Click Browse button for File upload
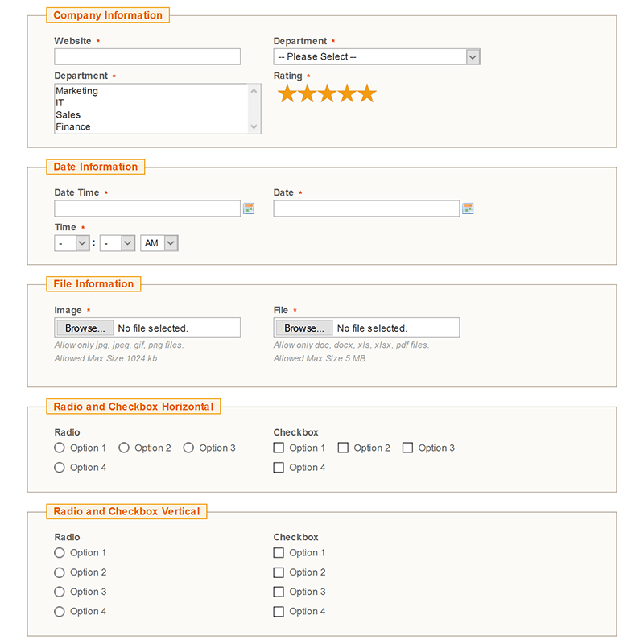Viewport: 644px width, 644px height. pos(304,328)
